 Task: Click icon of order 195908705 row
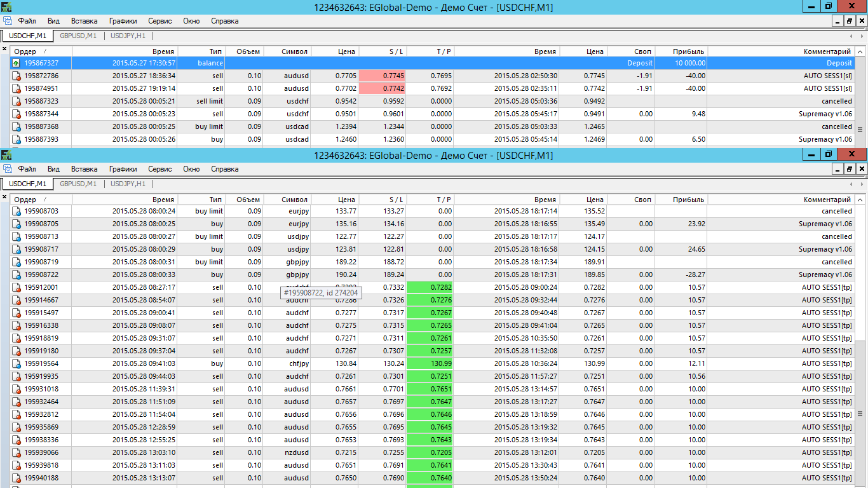(17, 224)
